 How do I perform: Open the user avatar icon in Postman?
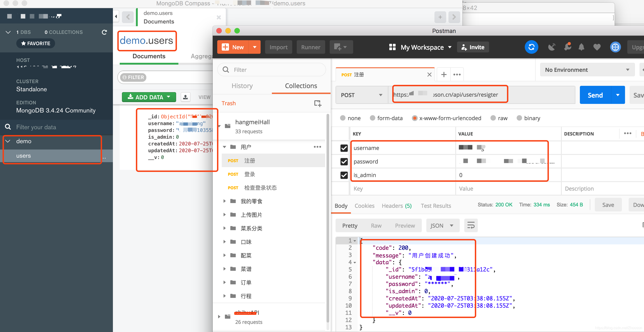[615, 47]
